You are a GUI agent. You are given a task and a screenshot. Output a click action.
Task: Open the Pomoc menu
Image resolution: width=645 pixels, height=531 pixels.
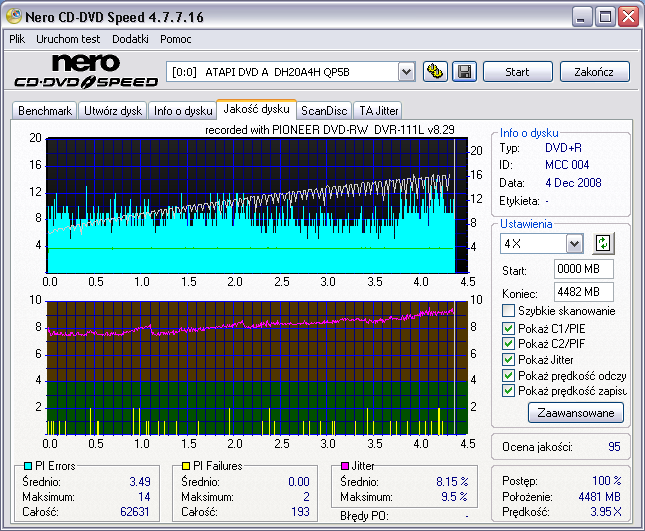[176, 39]
